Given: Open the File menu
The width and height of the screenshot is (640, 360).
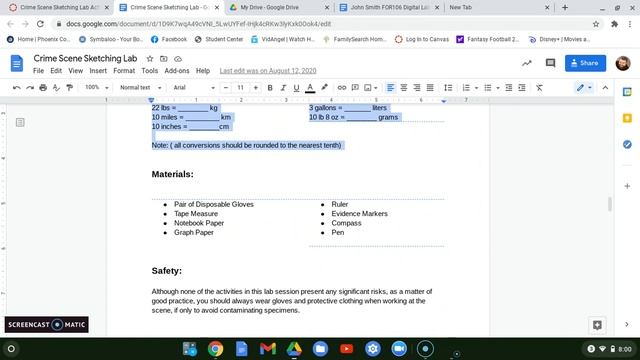Looking at the screenshot, I should tap(38, 71).
